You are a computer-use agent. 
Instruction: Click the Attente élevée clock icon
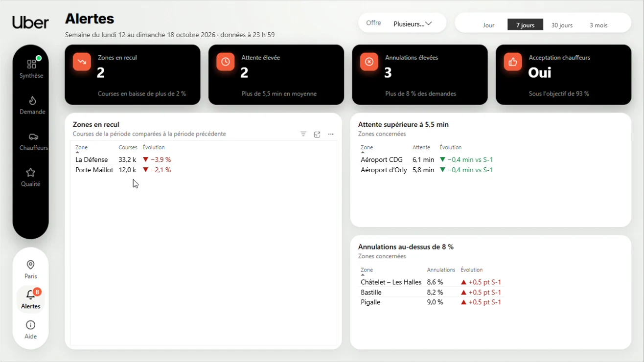coord(226,62)
